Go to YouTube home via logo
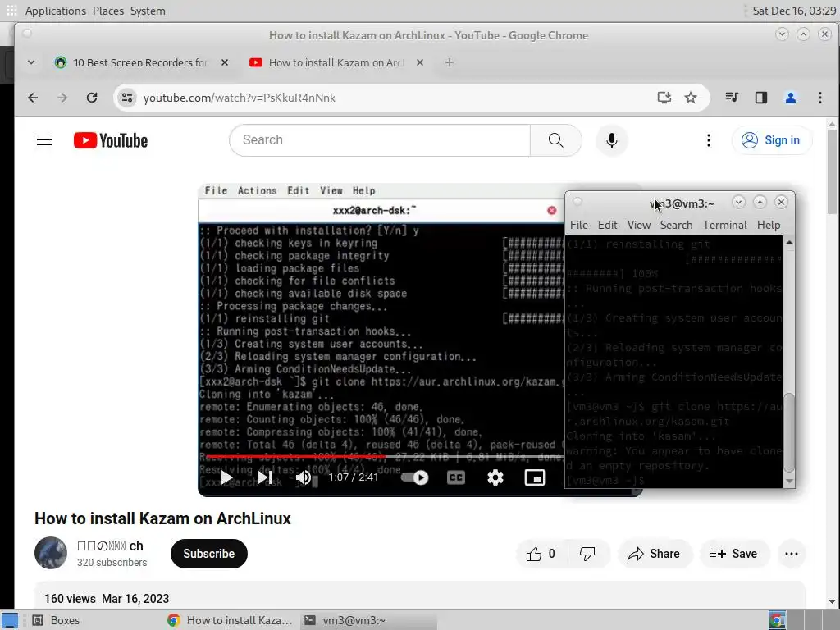 [x=111, y=140]
